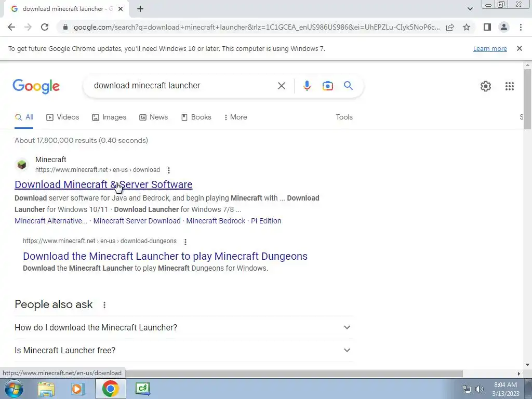The image size is (532, 399).
Task: Open the Minecraft Bedrock sitelink
Action: pos(216,221)
